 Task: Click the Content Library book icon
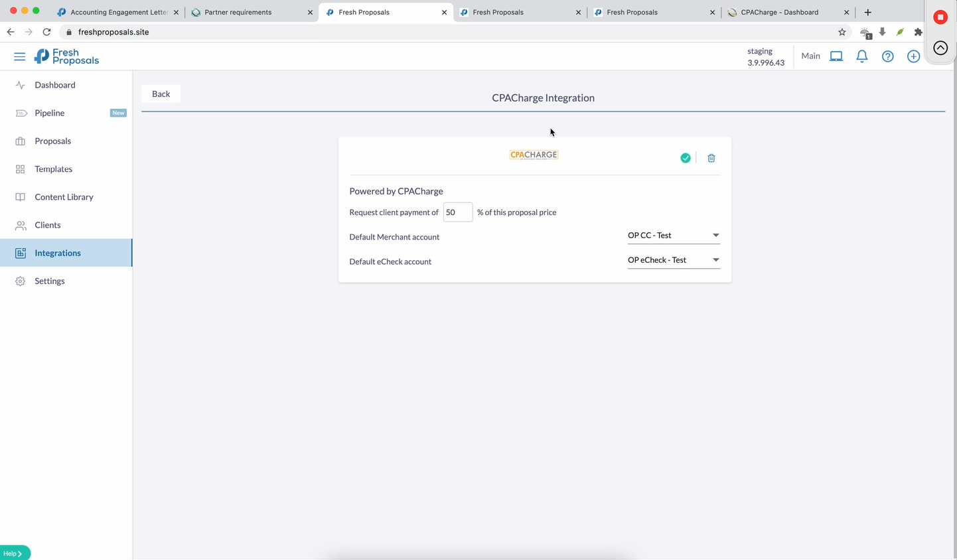tap(21, 197)
